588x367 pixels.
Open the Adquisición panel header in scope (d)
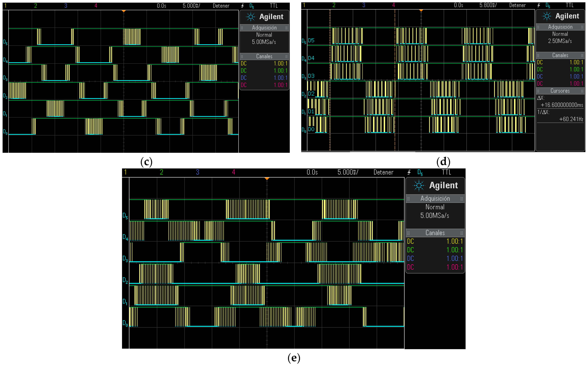(x=560, y=27)
